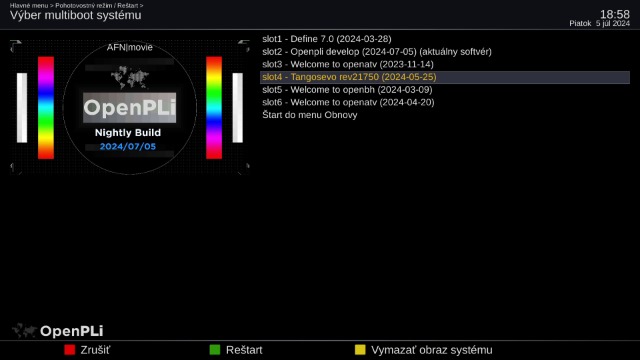Click the Výber multiboot systému title
The image size is (640, 360).
(x=76, y=16)
